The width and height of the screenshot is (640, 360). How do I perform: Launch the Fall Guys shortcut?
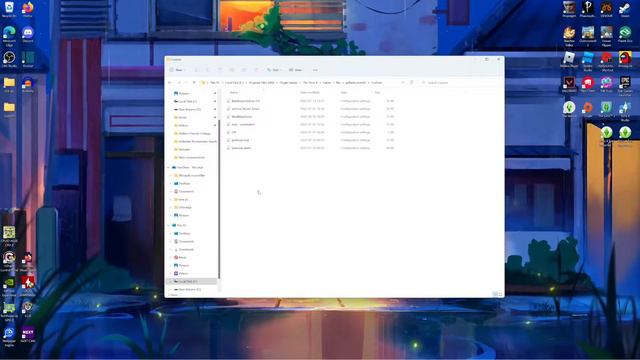coord(606,84)
